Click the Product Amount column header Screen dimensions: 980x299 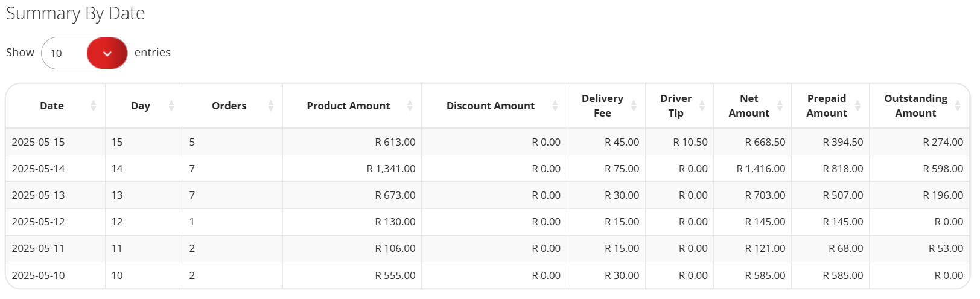tap(352, 106)
